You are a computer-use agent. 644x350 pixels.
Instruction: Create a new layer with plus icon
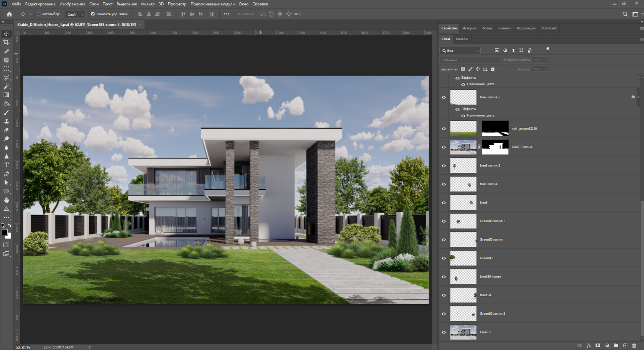(625, 345)
